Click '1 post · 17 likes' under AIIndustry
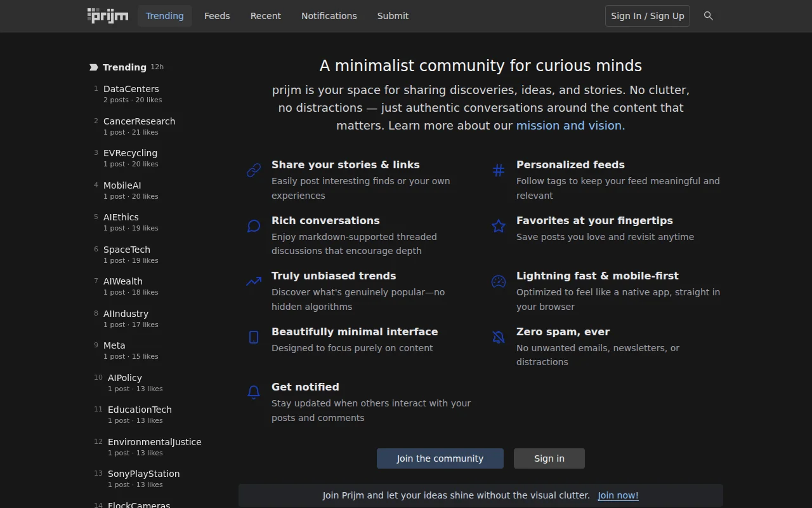Image resolution: width=812 pixels, height=508 pixels. pyautogui.click(x=131, y=325)
